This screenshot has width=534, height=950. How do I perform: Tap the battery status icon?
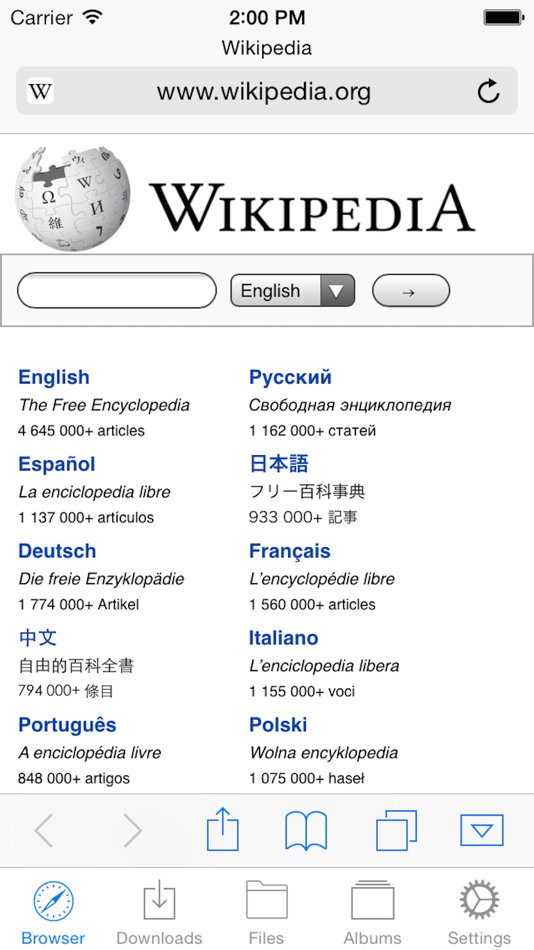click(503, 18)
